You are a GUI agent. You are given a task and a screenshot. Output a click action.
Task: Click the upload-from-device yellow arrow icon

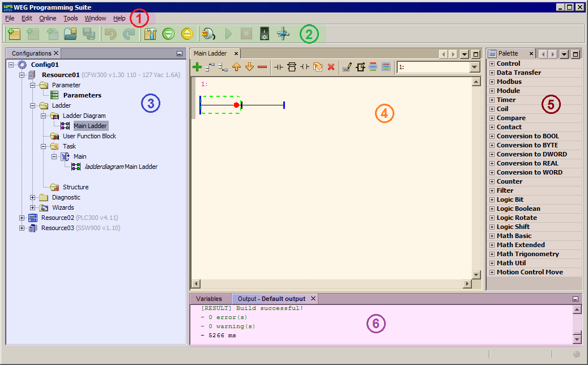[187, 33]
